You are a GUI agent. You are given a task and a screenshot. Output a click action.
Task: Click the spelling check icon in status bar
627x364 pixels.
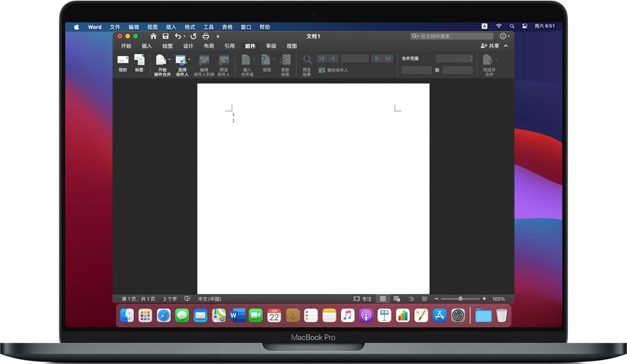(188, 299)
